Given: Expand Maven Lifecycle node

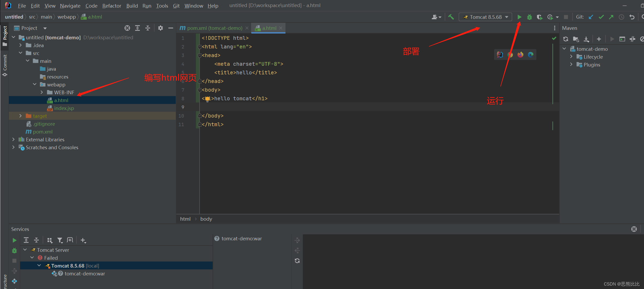Looking at the screenshot, I should (x=571, y=57).
